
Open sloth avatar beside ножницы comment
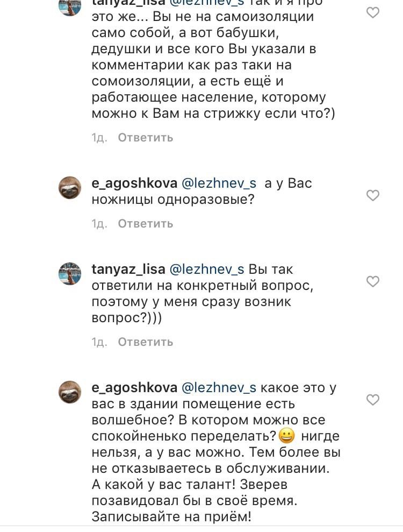pyautogui.click(x=70, y=187)
